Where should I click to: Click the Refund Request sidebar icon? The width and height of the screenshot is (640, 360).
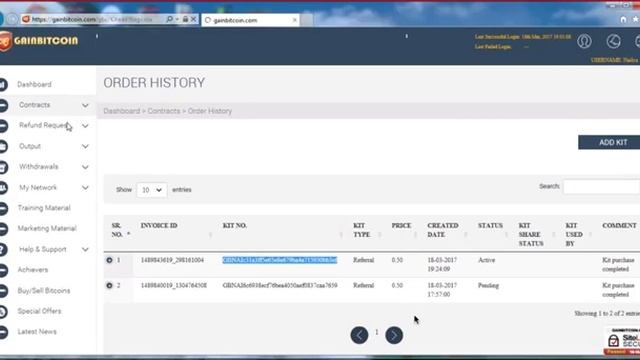click(3, 126)
